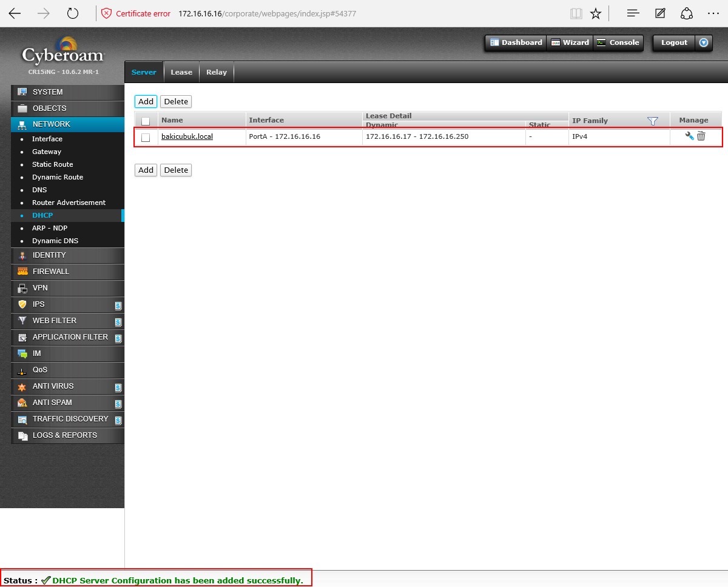Click the Traffic Discovery subscription badge
728x587 pixels.
118,420
